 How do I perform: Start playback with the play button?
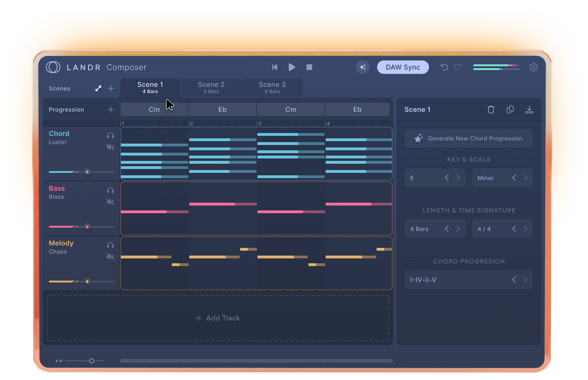(x=292, y=67)
